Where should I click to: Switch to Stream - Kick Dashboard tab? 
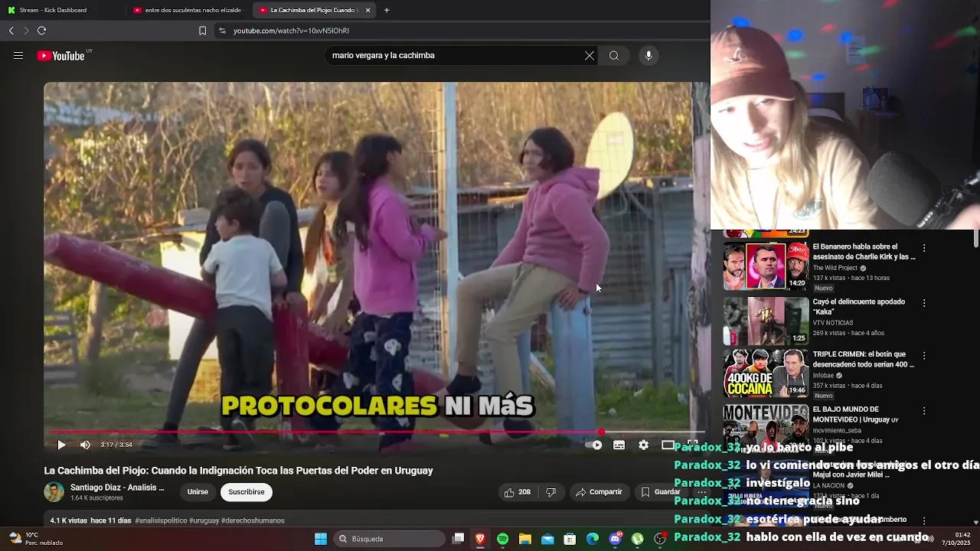click(x=61, y=10)
